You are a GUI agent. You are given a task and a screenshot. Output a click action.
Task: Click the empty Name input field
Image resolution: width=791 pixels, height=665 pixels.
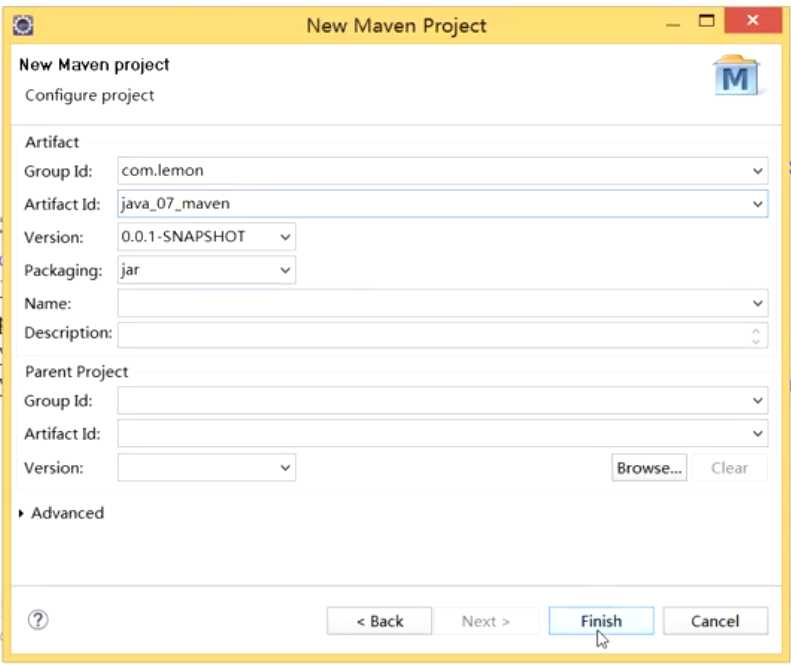(x=442, y=303)
